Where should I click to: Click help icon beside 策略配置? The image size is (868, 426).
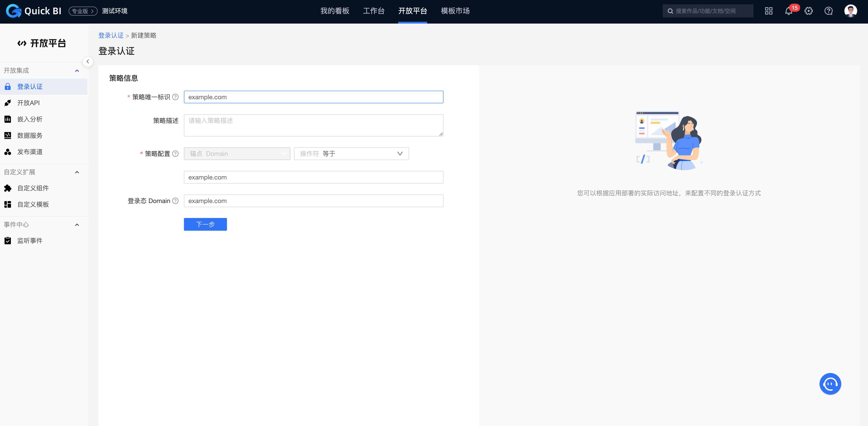[x=175, y=154]
